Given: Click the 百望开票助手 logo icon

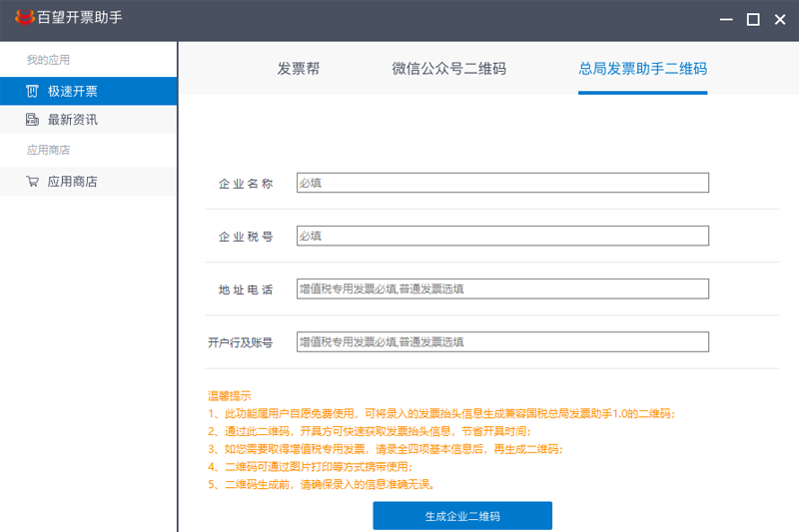Looking at the screenshot, I should coord(24,17).
